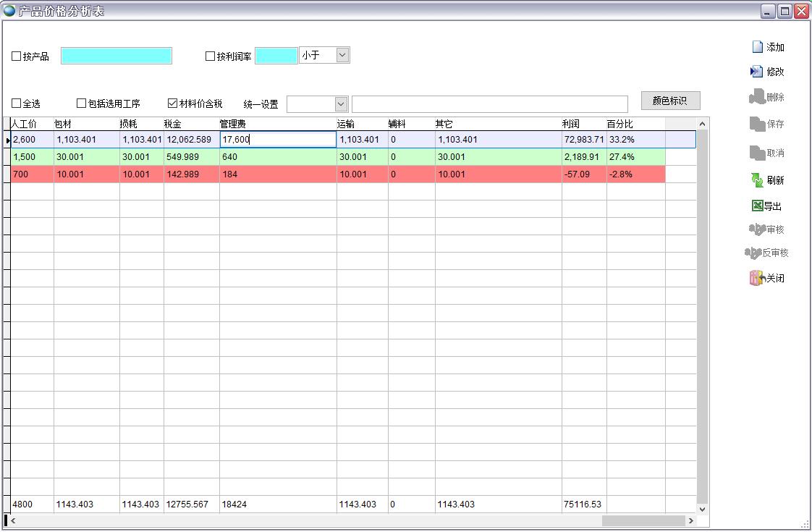The width and height of the screenshot is (812, 532).
Task: Click the 修改 (Modify) icon
Action: click(x=757, y=72)
